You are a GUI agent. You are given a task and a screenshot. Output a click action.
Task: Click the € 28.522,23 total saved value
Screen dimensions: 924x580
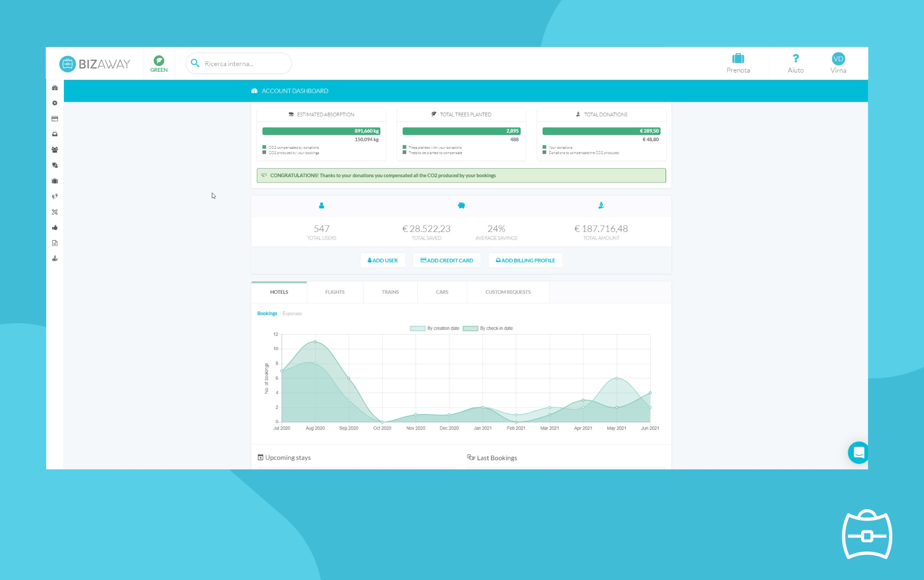(427, 229)
